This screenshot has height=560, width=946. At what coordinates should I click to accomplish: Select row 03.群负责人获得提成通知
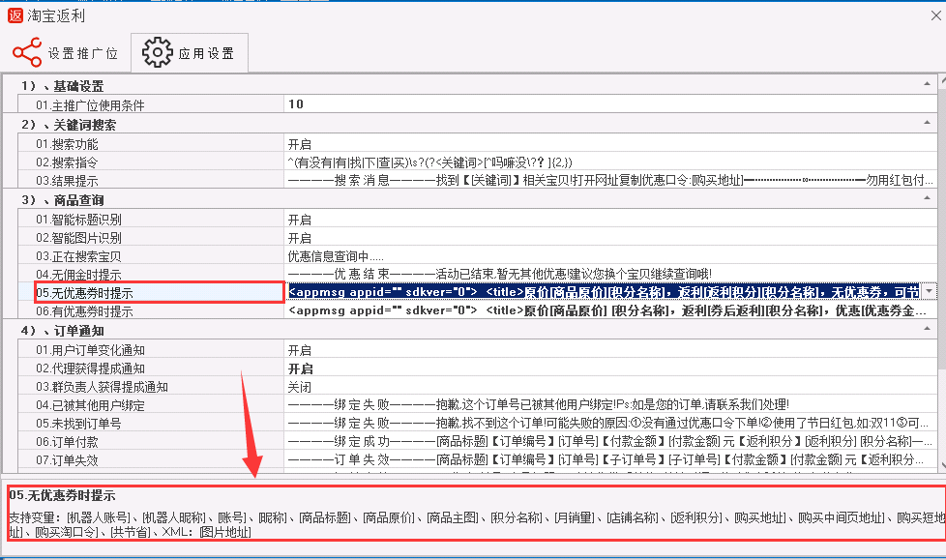tap(151, 387)
